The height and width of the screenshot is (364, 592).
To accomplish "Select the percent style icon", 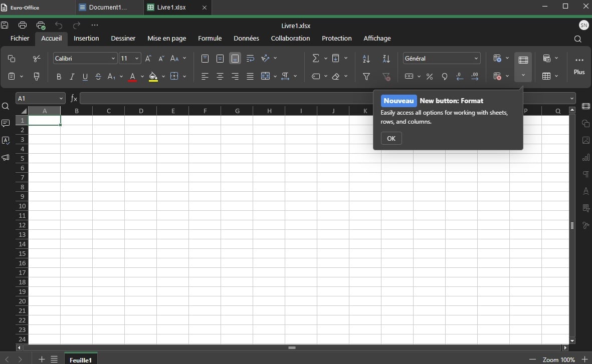I will click(x=429, y=77).
